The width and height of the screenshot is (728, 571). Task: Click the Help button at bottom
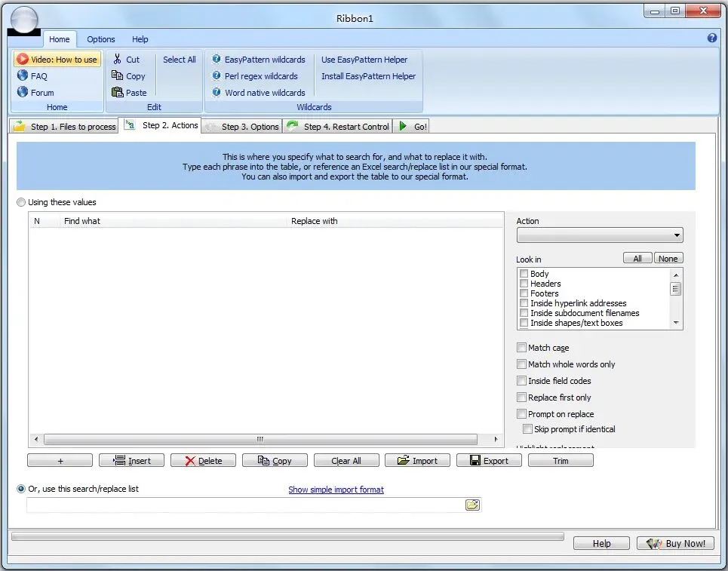click(601, 543)
